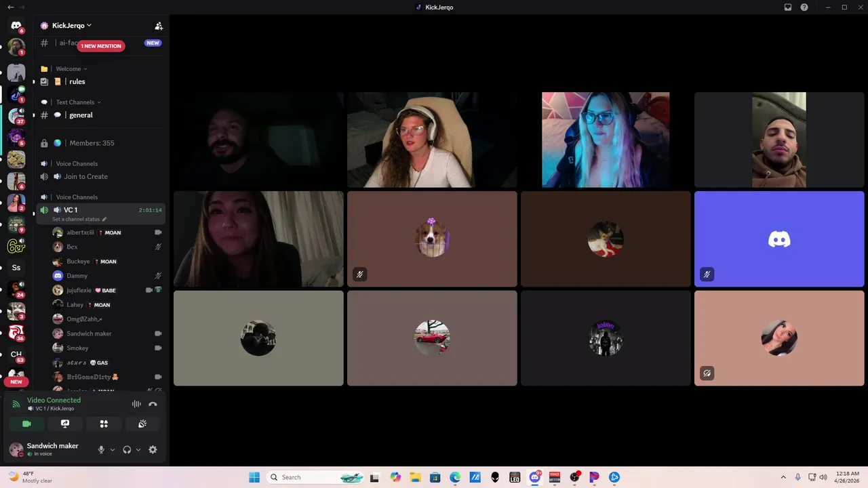Click the muted mic icon next to Bex

coord(158,247)
